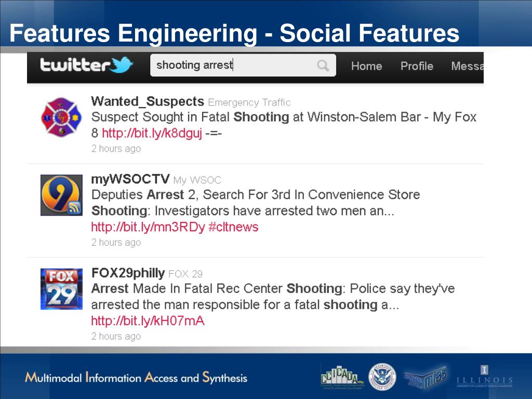Click 'Multimodal Information Access and Synthesis' text

136,378
